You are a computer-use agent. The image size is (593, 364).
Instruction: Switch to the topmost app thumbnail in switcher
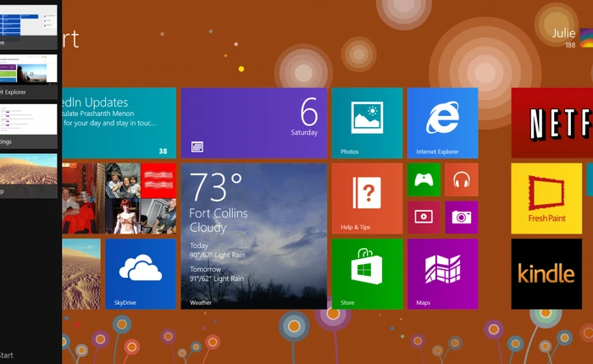tap(28, 26)
